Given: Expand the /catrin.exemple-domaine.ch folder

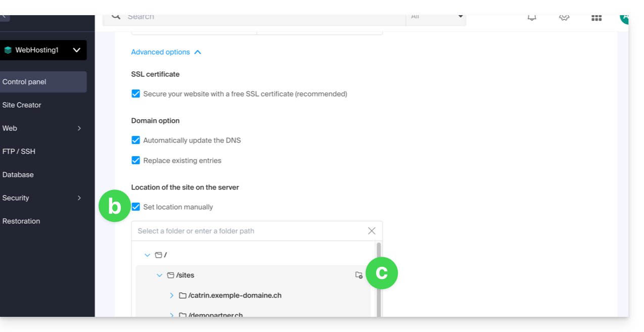Looking at the screenshot, I should click(172, 296).
